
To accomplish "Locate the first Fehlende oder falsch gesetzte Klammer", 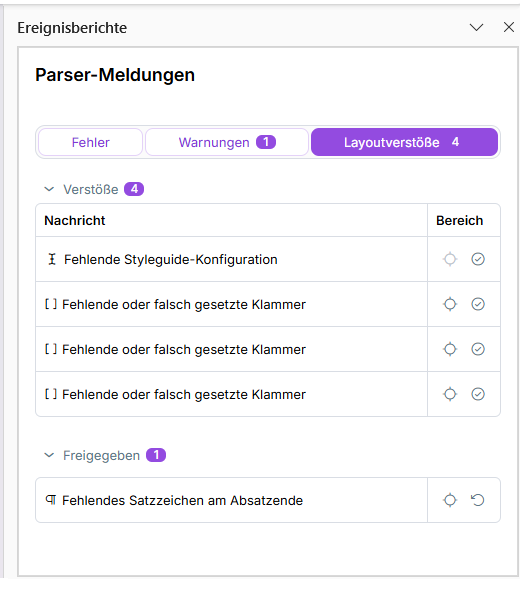I will click(x=450, y=304).
